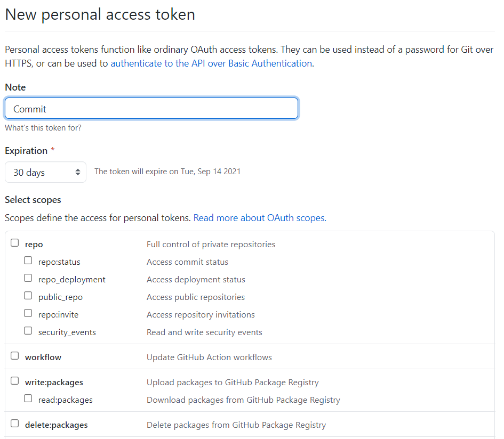Open the Basic Authentication API link

211,63
